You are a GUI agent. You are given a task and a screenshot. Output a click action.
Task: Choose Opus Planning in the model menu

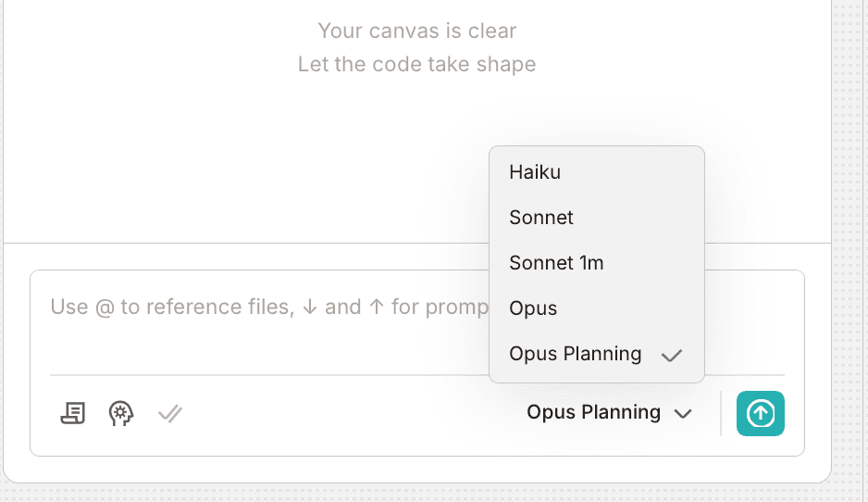pyautogui.click(x=575, y=354)
